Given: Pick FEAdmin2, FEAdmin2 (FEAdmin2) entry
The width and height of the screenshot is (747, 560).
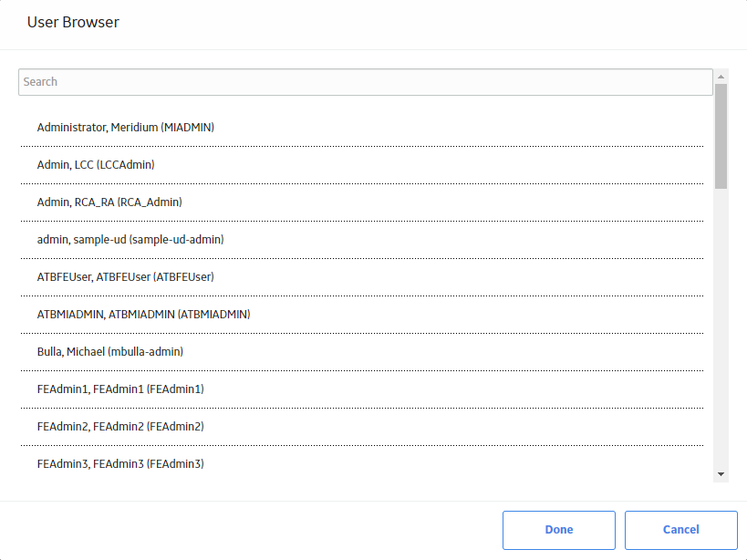Looking at the screenshot, I should click(362, 427).
